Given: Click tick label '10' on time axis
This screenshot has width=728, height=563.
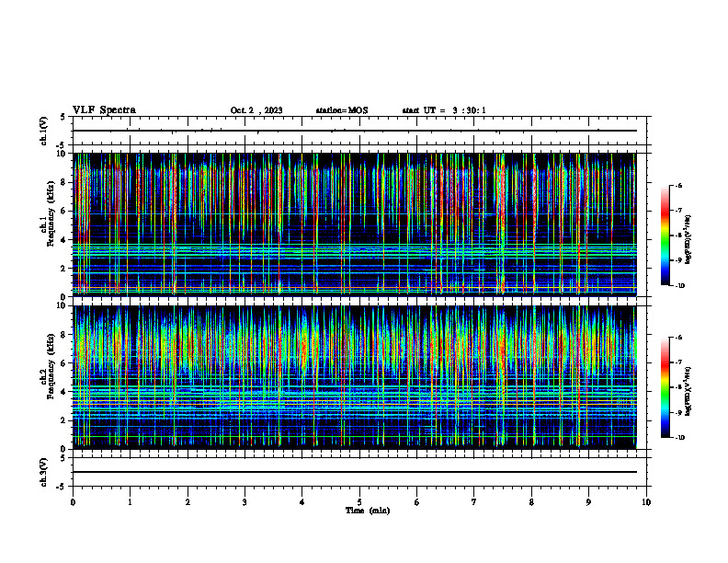Looking at the screenshot, I should pos(646,502).
